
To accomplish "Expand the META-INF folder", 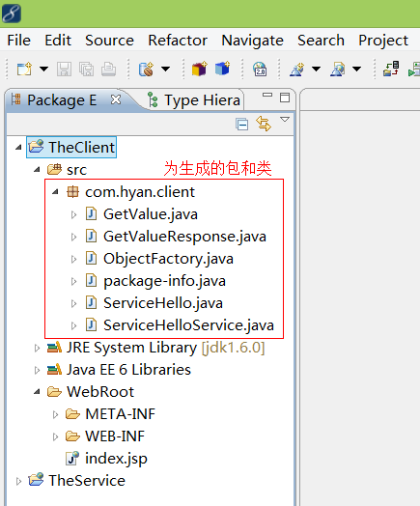I will [x=55, y=414].
